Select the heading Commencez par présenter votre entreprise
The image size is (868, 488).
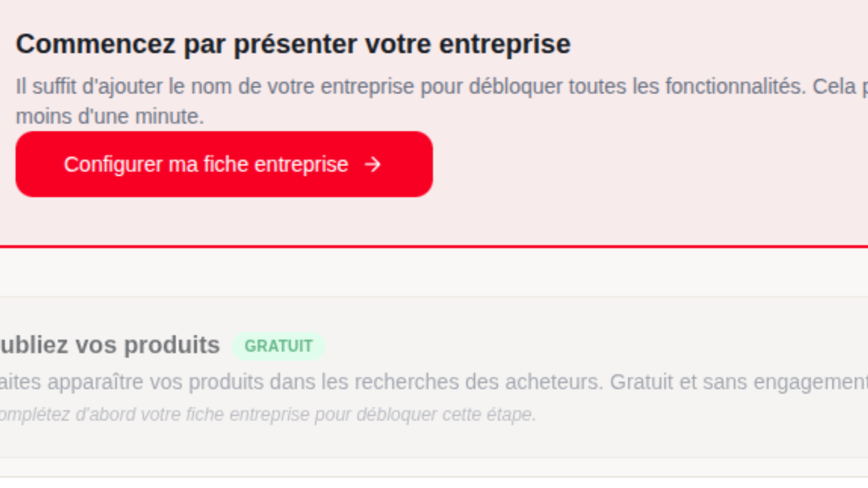click(x=293, y=44)
